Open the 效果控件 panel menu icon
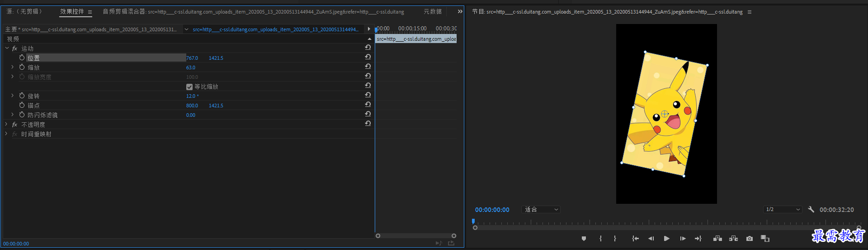This screenshot has width=868, height=250. [x=90, y=12]
